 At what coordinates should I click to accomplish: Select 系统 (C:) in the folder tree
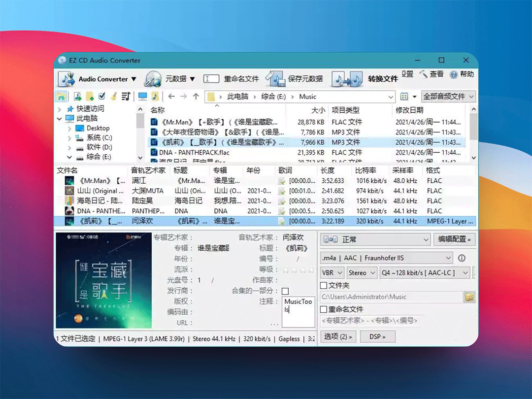tap(99, 138)
